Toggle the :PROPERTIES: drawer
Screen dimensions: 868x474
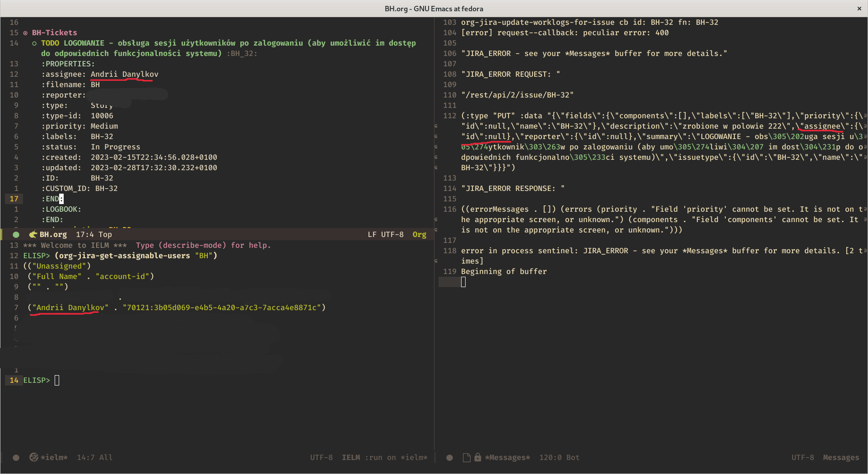(68, 64)
